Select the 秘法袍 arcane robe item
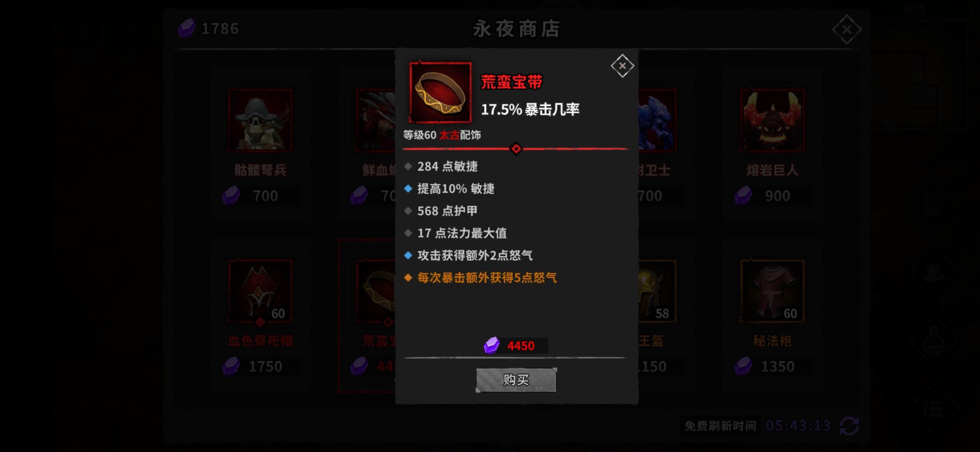980x452 pixels. point(772,291)
